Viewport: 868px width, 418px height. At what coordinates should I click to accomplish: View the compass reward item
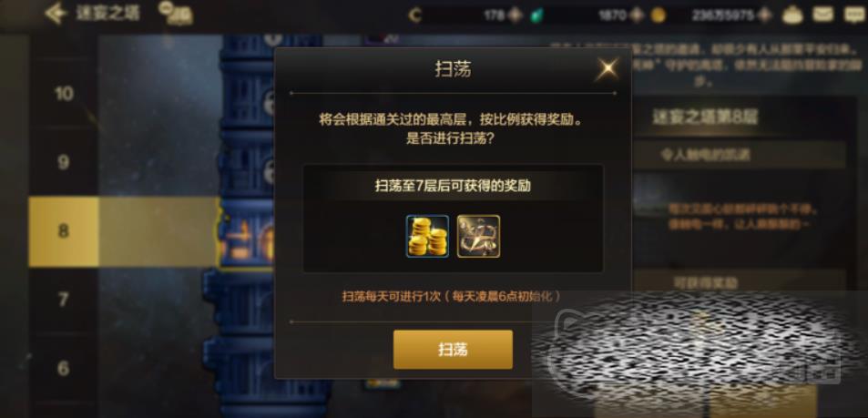point(478,237)
